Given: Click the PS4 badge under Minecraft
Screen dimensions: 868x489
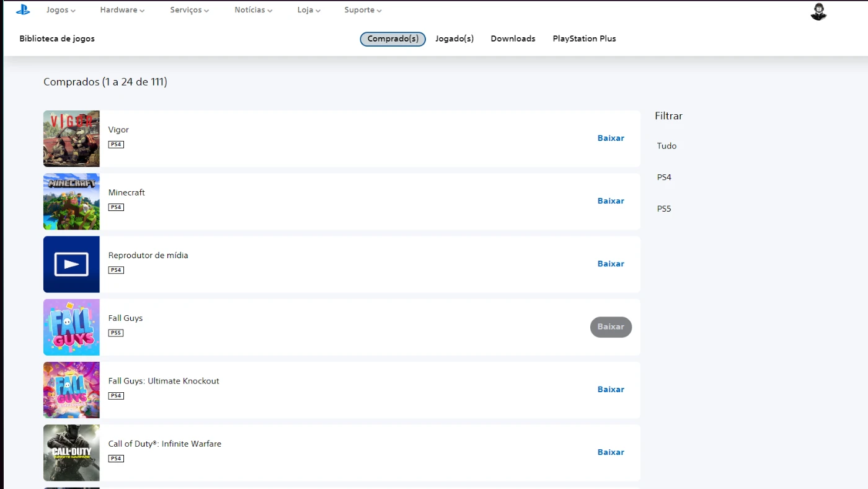Looking at the screenshot, I should coord(116,207).
